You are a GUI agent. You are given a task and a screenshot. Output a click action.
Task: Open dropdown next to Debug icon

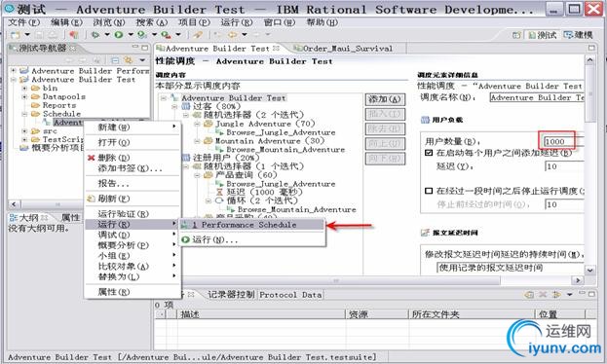107,35
